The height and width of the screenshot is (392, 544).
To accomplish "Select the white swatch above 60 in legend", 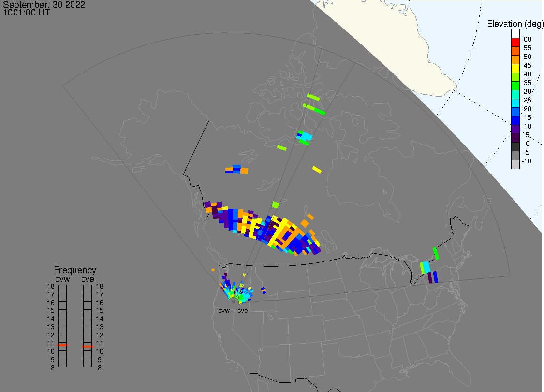I will (x=515, y=34).
